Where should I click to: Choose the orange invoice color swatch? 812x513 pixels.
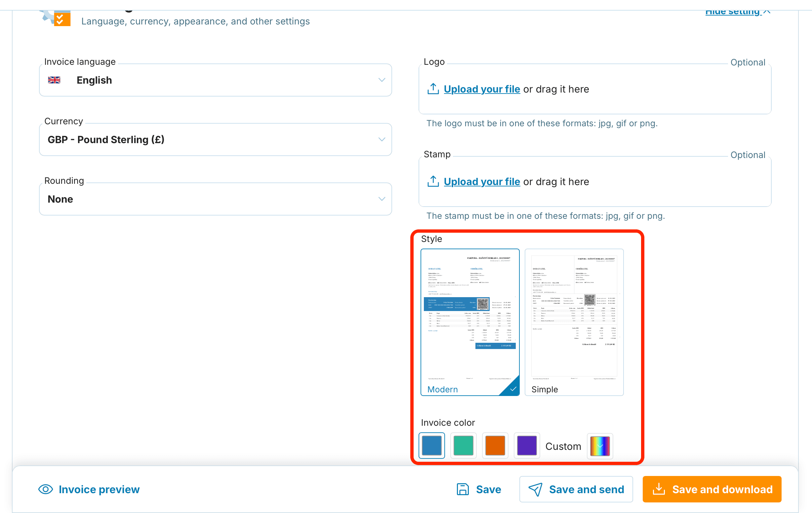(495, 446)
